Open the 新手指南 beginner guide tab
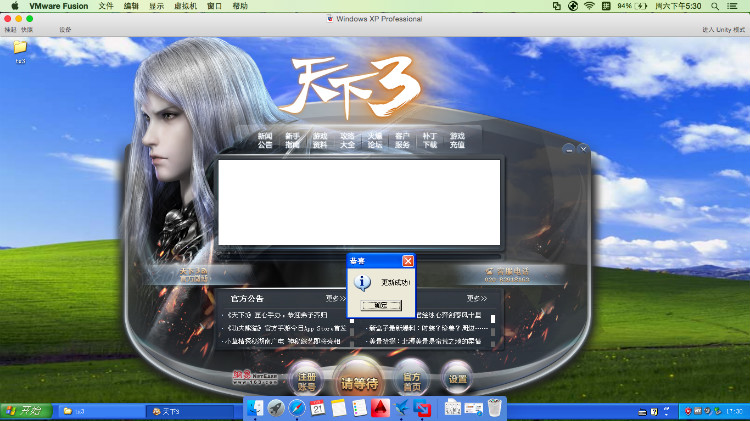750x421 pixels. click(x=292, y=140)
